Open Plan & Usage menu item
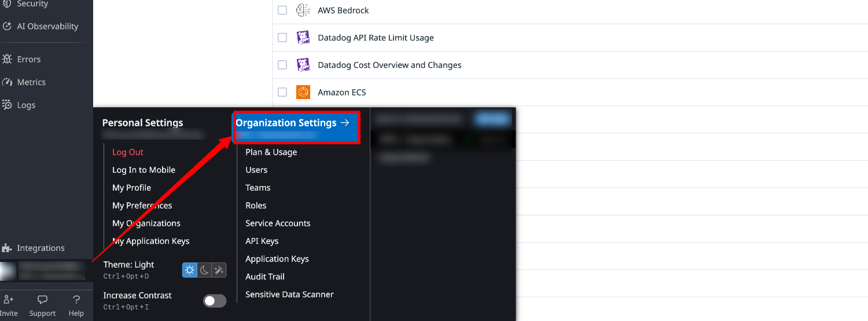Screen dimensions: 868x321 [271, 152]
